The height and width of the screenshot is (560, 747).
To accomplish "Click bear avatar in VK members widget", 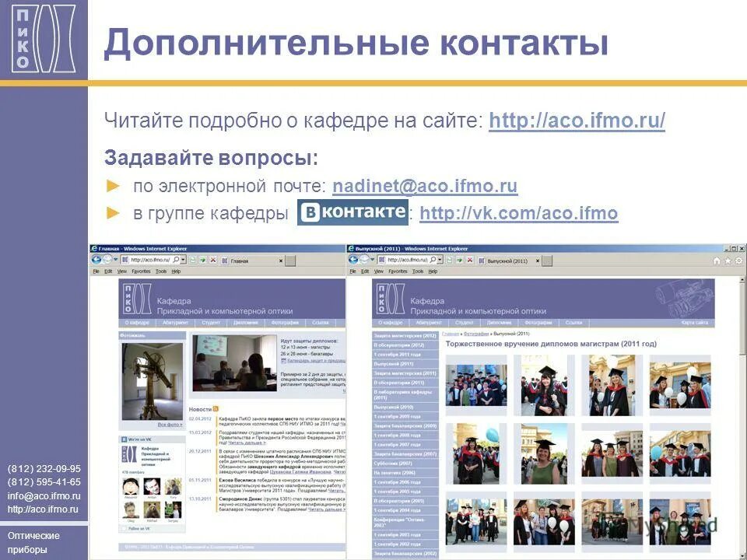I will pos(152,510).
